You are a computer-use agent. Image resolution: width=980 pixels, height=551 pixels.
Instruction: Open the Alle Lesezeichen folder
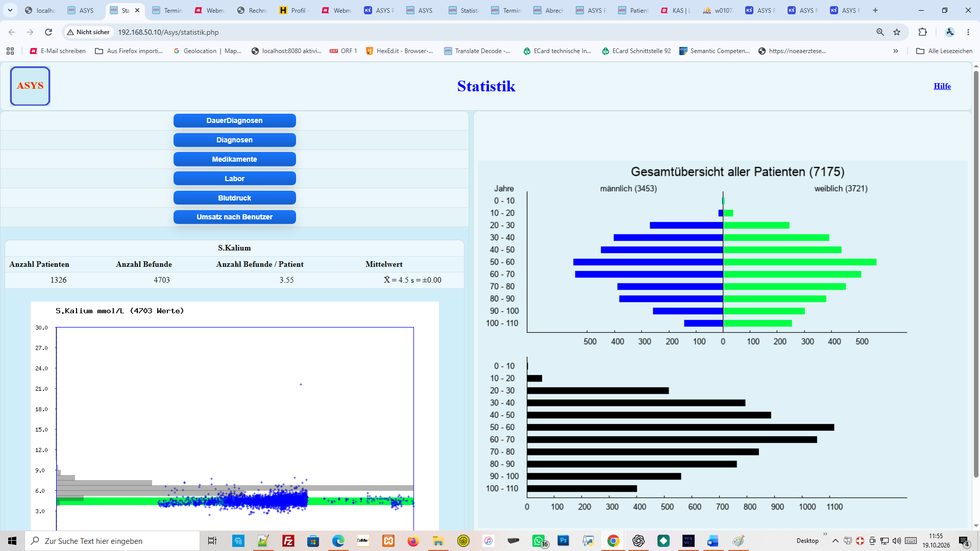(944, 51)
